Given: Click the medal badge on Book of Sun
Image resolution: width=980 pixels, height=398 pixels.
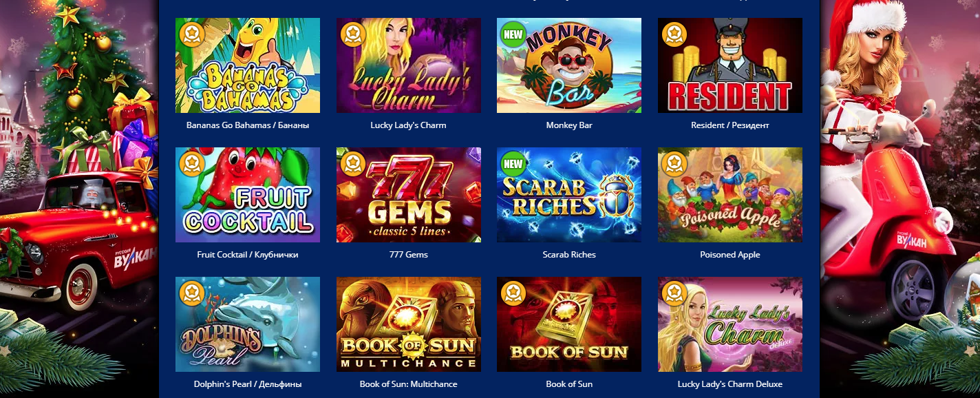Looking at the screenshot, I should (x=513, y=293).
